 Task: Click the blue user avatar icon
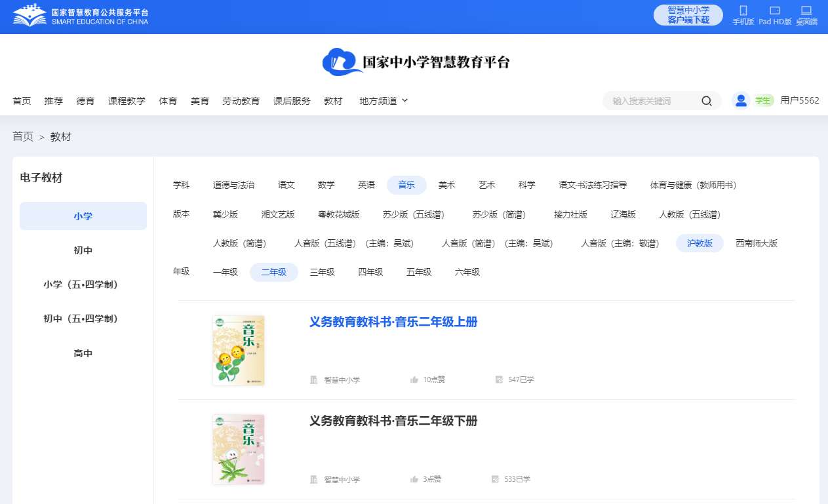coord(741,100)
